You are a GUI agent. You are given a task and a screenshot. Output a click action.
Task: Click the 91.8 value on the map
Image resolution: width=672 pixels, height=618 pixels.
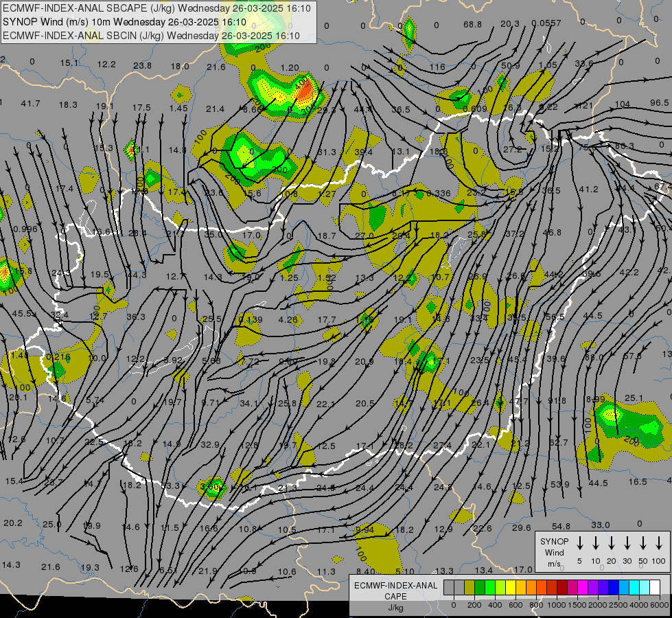[557, 400]
